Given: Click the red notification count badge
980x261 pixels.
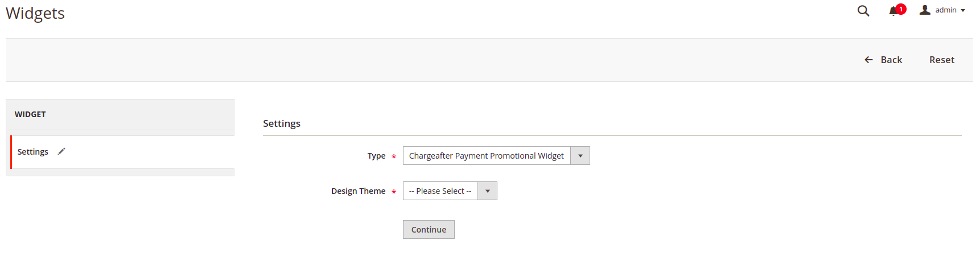Looking at the screenshot, I should coord(901,9).
